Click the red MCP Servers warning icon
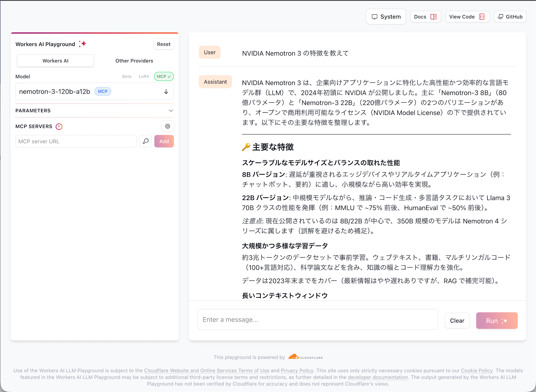This screenshot has width=536, height=392. pos(59,127)
